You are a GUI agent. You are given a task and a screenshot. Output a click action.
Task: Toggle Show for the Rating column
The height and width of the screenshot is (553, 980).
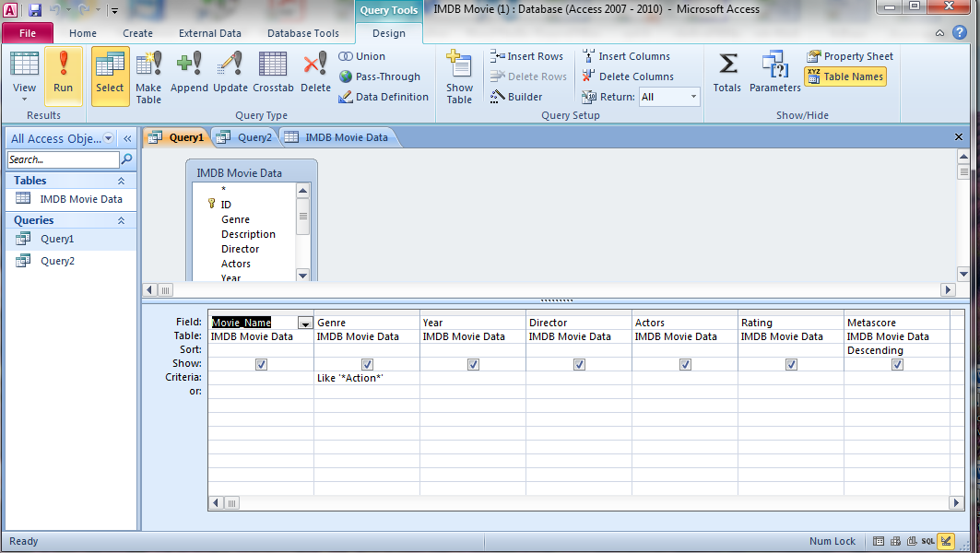[791, 364]
